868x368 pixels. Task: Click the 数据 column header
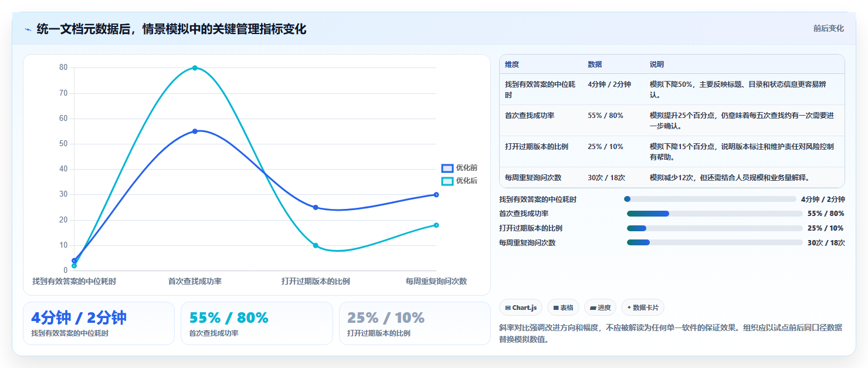pyautogui.click(x=595, y=65)
